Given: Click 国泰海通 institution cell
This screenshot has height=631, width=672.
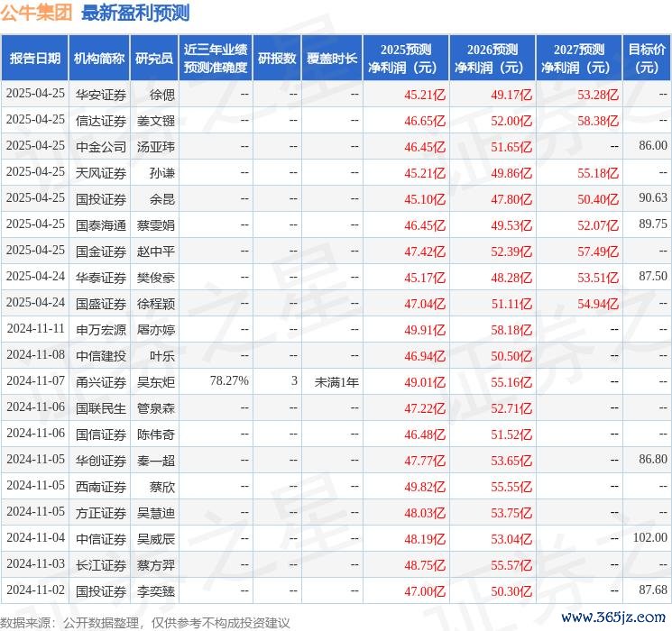Looking at the screenshot, I should coord(101,225).
